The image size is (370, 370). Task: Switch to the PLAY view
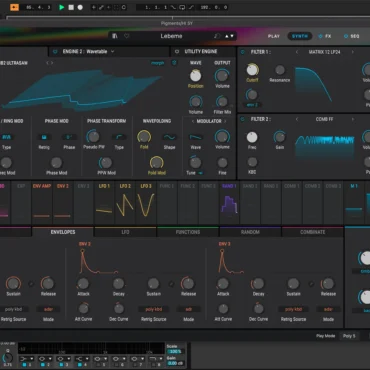point(274,36)
